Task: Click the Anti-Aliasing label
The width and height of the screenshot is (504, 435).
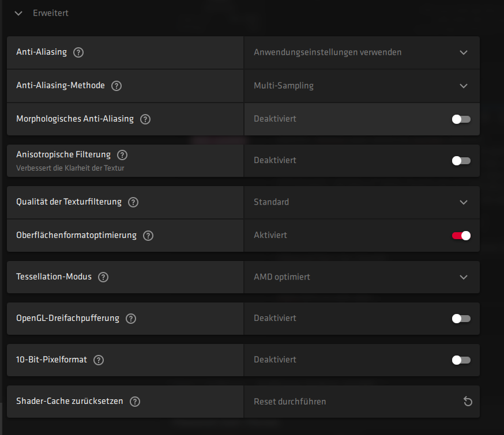Action: [42, 52]
